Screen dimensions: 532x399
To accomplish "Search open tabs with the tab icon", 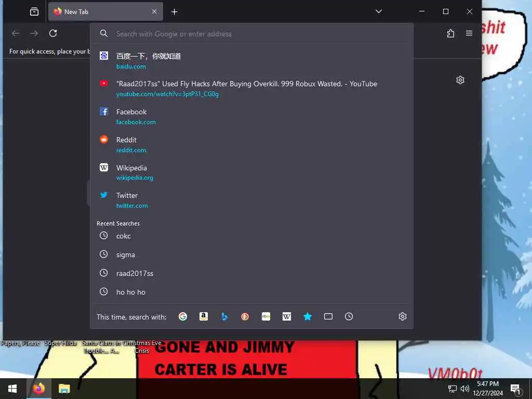I will pyautogui.click(x=328, y=316).
